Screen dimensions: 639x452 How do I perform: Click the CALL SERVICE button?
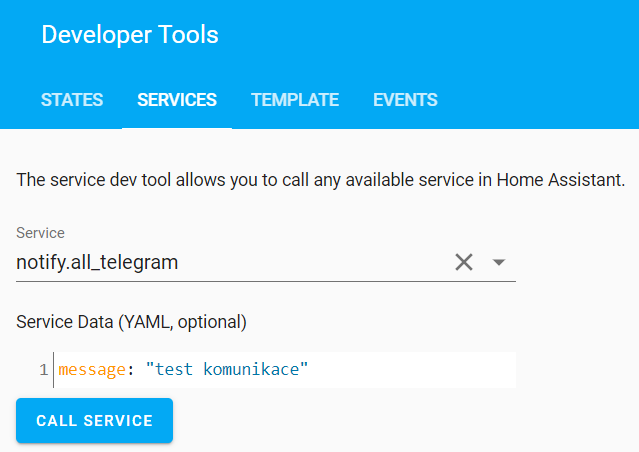click(x=95, y=421)
